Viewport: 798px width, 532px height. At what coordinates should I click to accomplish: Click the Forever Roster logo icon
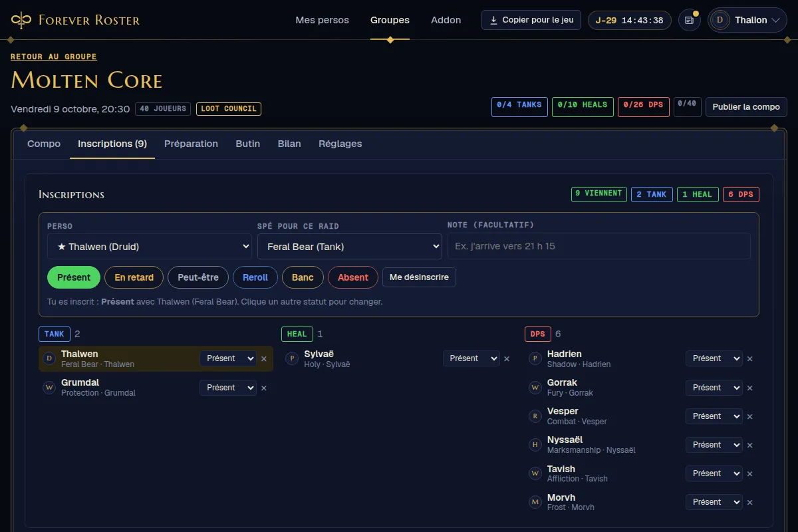click(x=21, y=20)
